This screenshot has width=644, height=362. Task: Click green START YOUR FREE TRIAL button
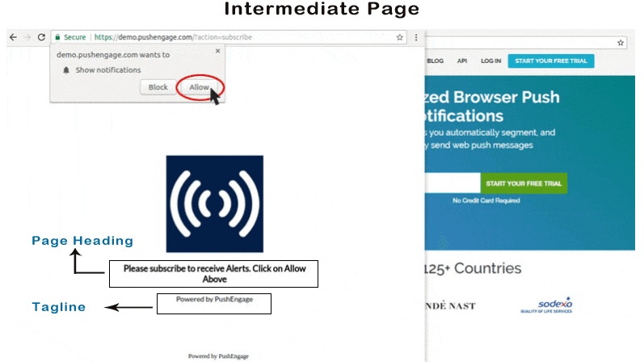click(524, 183)
